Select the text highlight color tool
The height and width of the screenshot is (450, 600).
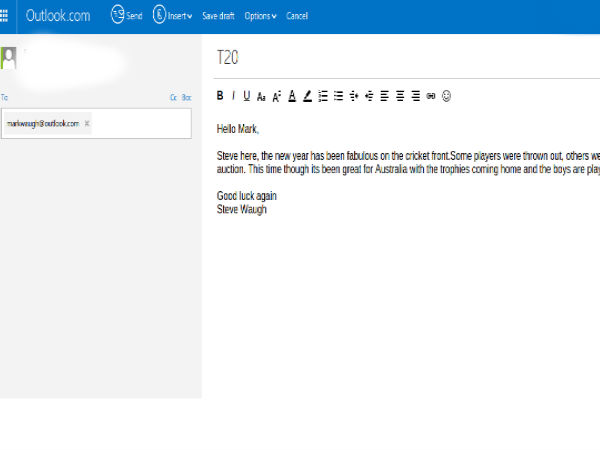click(x=307, y=96)
